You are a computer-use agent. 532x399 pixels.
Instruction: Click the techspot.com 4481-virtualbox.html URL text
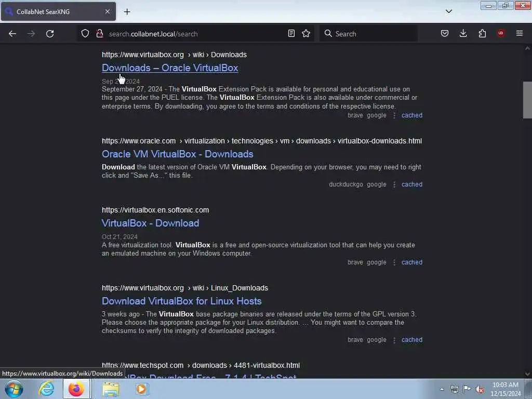(x=201, y=365)
